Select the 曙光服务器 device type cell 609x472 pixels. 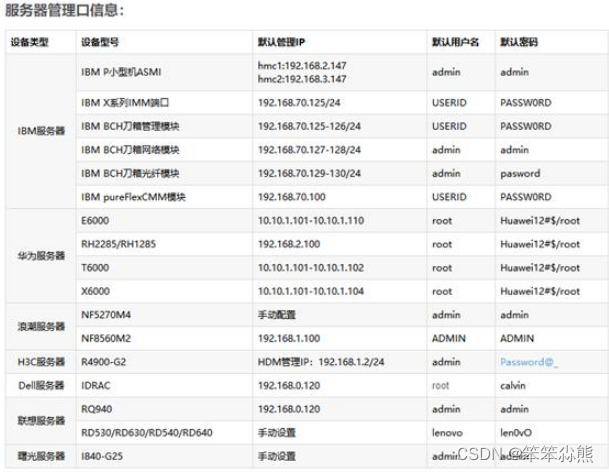click(41, 456)
